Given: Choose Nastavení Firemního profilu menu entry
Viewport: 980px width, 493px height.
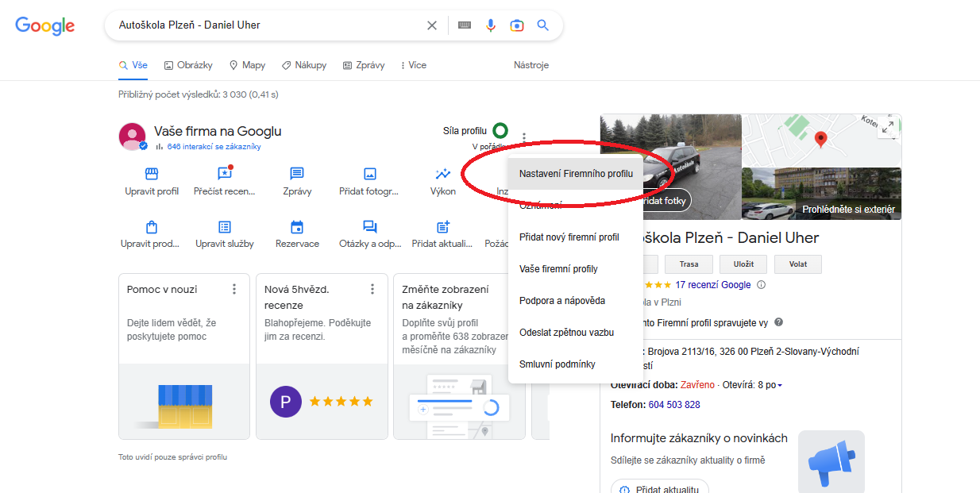Looking at the screenshot, I should [576, 173].
